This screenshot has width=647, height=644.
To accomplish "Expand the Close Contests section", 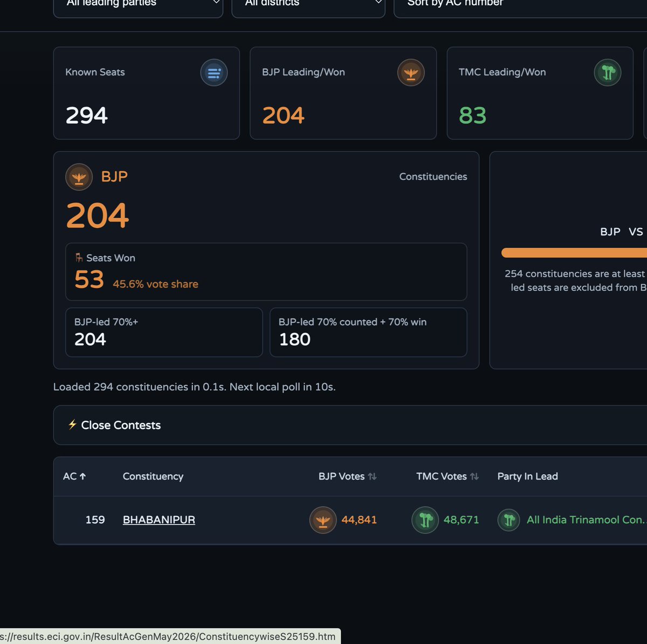I will [x=350, y=425].
